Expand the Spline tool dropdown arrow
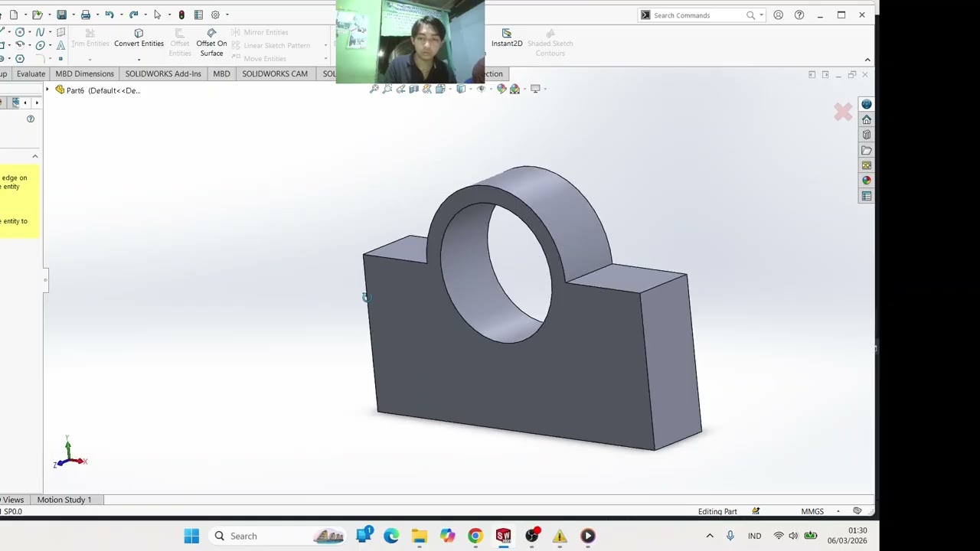980x551 pixels. (x=49, y=32)
